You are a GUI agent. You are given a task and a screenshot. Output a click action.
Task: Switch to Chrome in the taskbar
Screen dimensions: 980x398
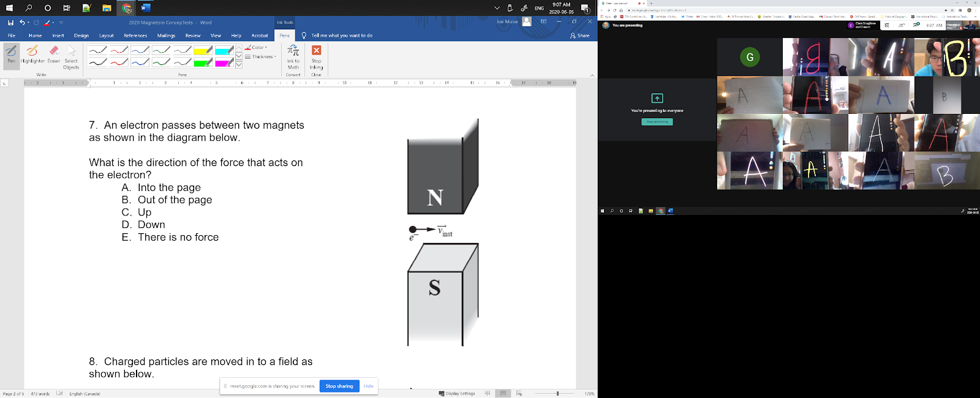point(127,8)
